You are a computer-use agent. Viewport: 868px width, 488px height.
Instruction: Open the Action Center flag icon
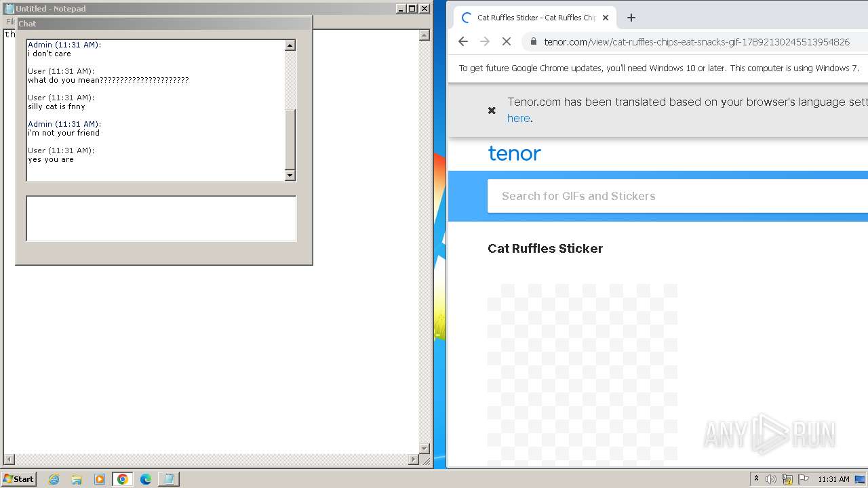point(804,479)
